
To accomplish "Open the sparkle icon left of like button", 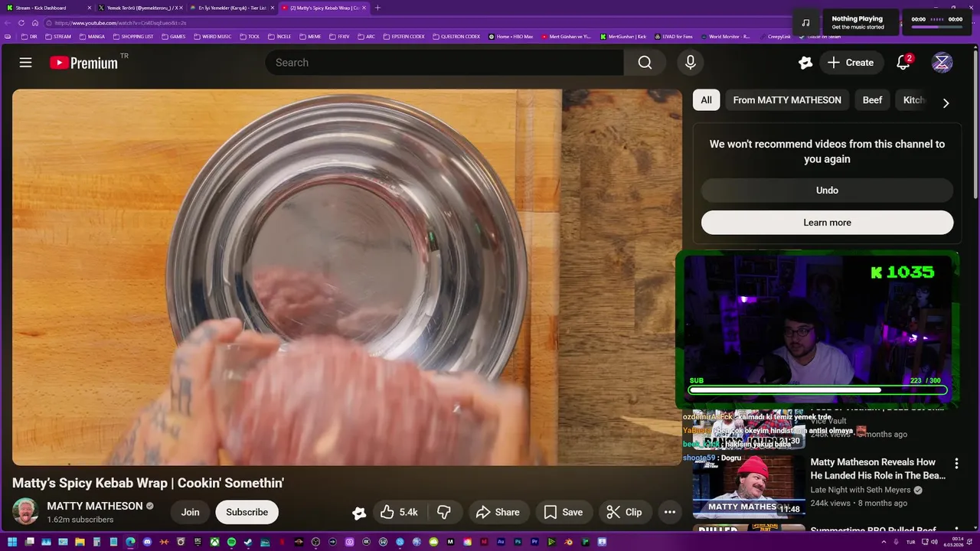I will pyautogui.click(x=358, y=513).
